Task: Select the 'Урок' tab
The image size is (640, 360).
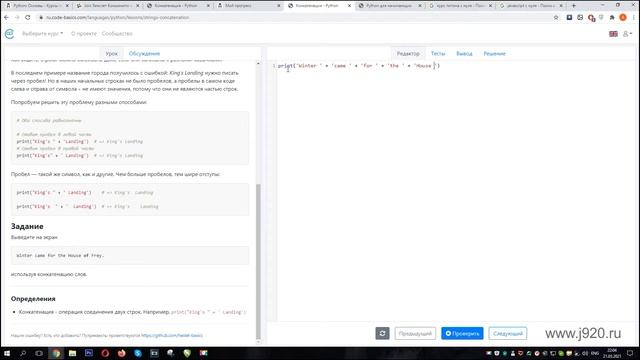Action: [x=111, y=53]
